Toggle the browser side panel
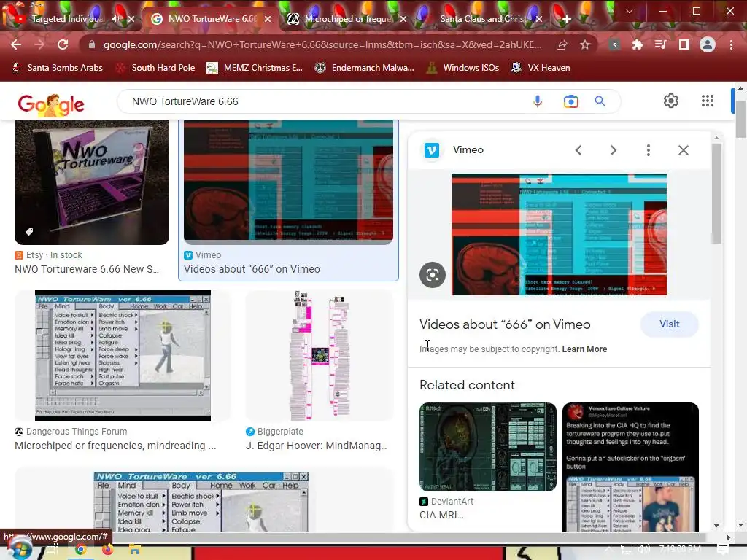747x560 pixels. click(684, 44)
